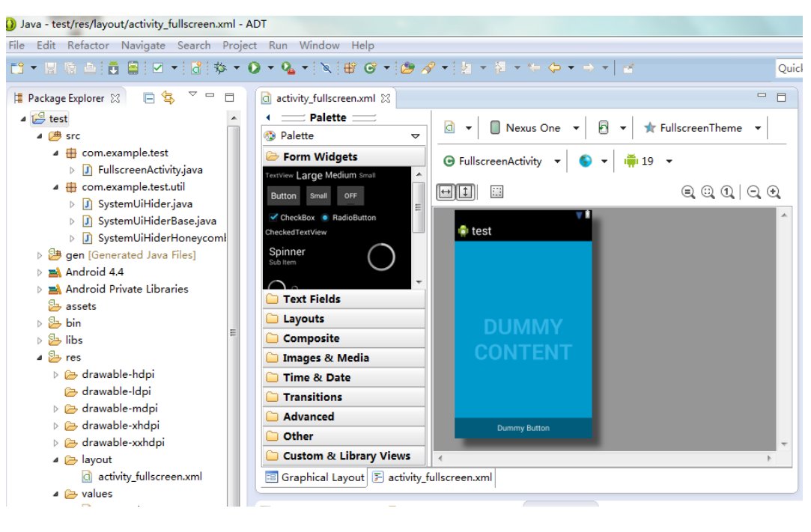Image resolution: width=811 pixels, height=532 pixels.
Task: Click the Debug bug icon in toolbar
Action: click(220, 68)
